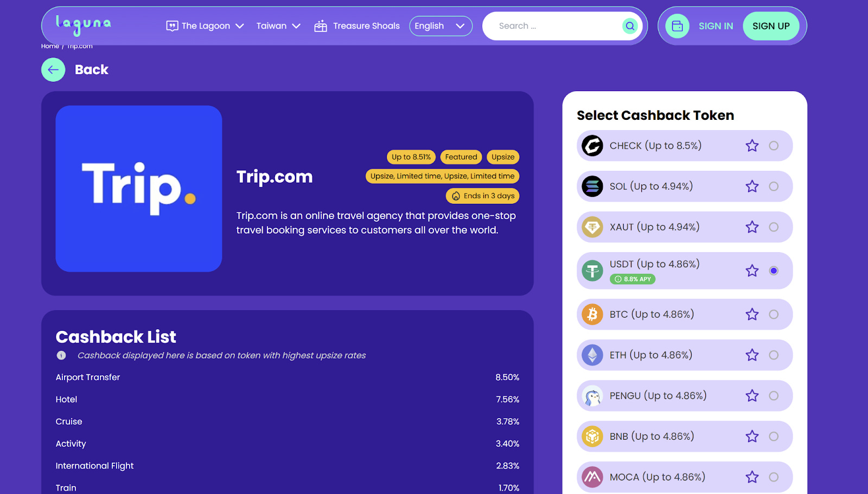Favorite the USDT token star
868x494 pixels.
coord(752,271)
